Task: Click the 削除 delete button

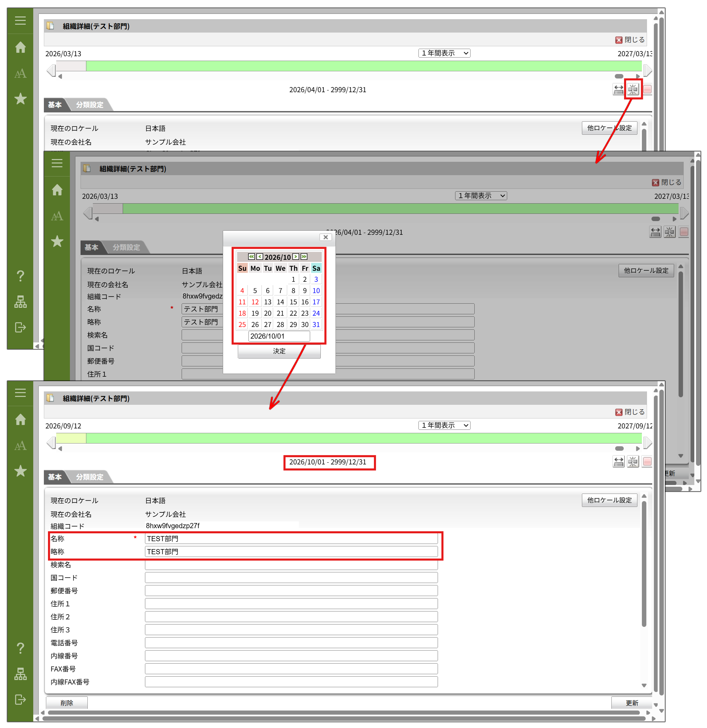Action: click(67, 703)
